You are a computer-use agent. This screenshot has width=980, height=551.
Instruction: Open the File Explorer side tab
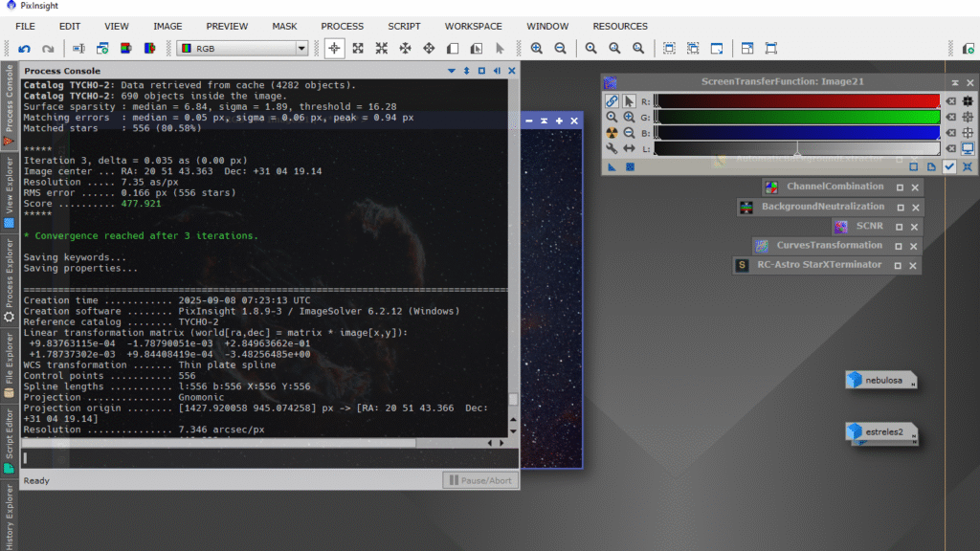[9, 365]
